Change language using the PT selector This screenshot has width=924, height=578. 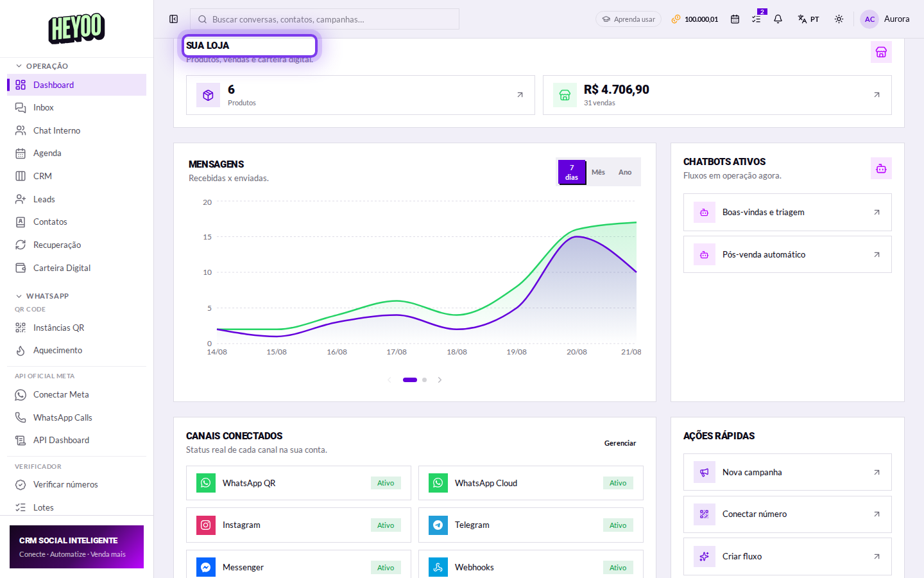click(809, 19)
